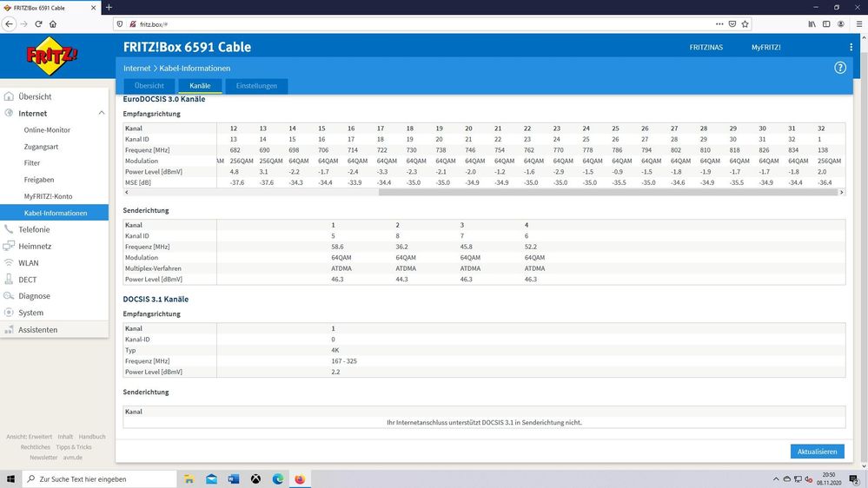The height and width of the screenshot is (488, 868).
Task: Open File Explorer from taskbar
Action: click(x=189, y=478)
